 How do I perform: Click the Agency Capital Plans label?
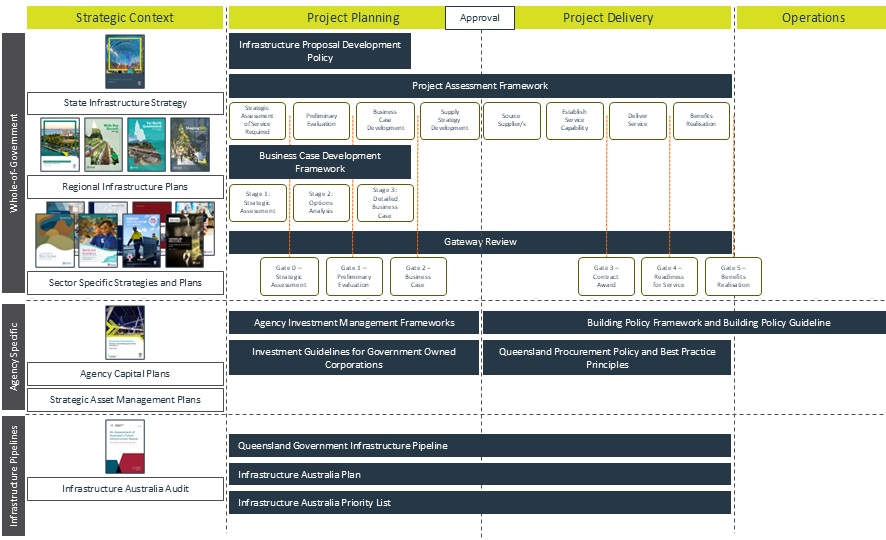125,374
